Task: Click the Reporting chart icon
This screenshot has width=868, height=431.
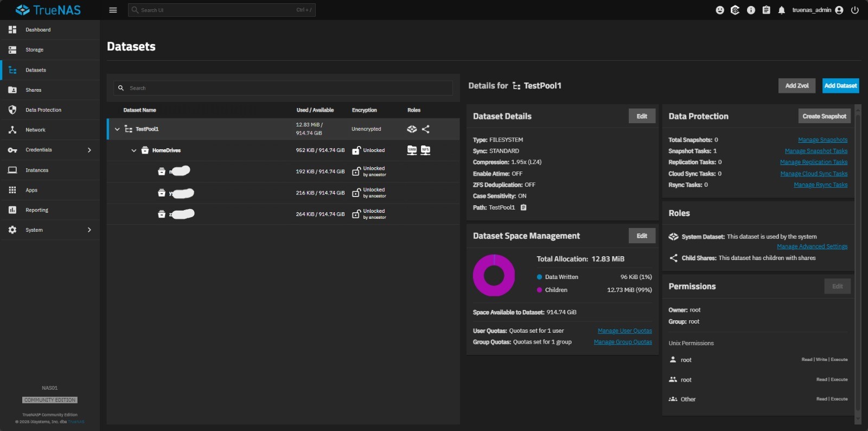Action: pos(12,210)
